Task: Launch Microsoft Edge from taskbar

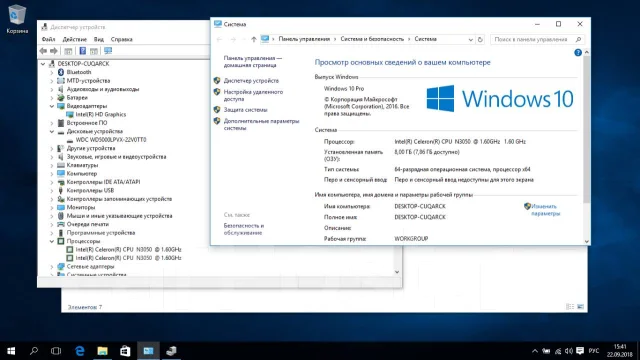Action: pyautogui.click(x=80, y=351)
